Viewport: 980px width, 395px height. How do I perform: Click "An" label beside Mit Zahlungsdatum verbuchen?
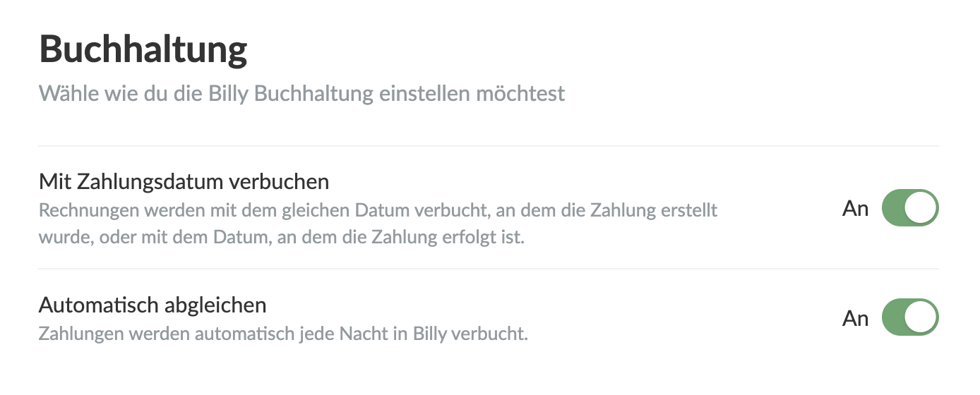click(855, 209)
